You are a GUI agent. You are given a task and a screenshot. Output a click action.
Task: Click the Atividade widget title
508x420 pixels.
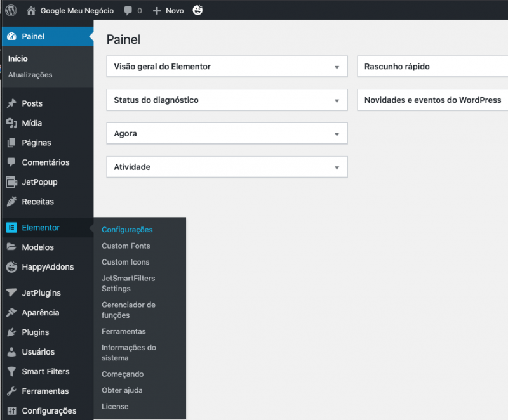point(132,167)
